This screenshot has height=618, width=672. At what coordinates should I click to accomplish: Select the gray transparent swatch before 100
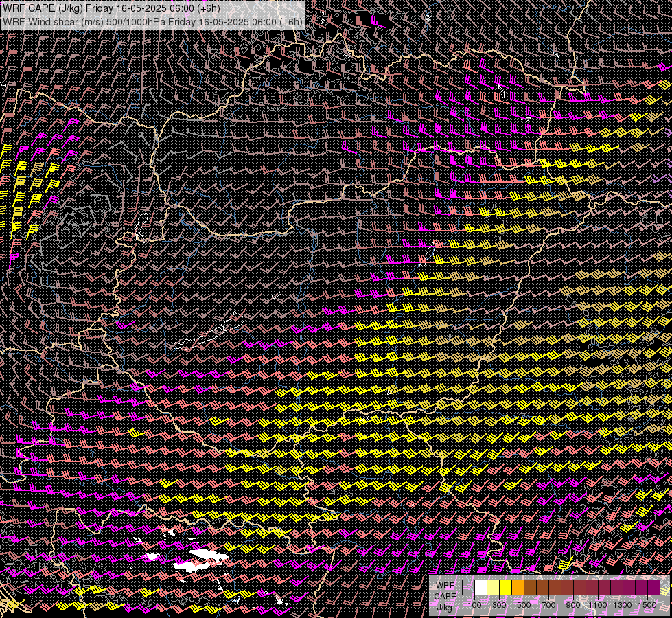(x=468, y=588)
